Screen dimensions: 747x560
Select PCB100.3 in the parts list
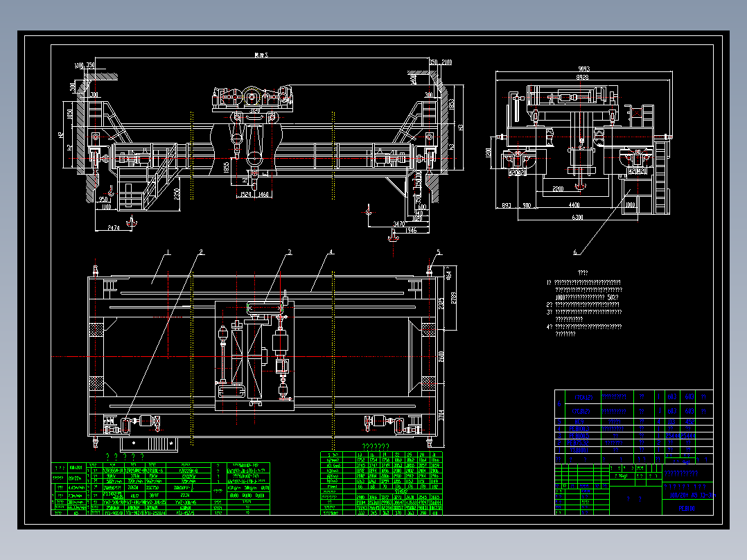579,429
